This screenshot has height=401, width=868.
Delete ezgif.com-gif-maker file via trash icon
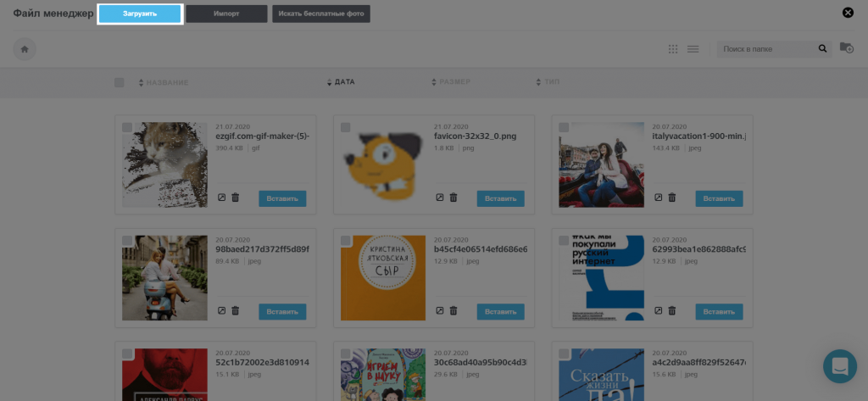pos(236,198)
